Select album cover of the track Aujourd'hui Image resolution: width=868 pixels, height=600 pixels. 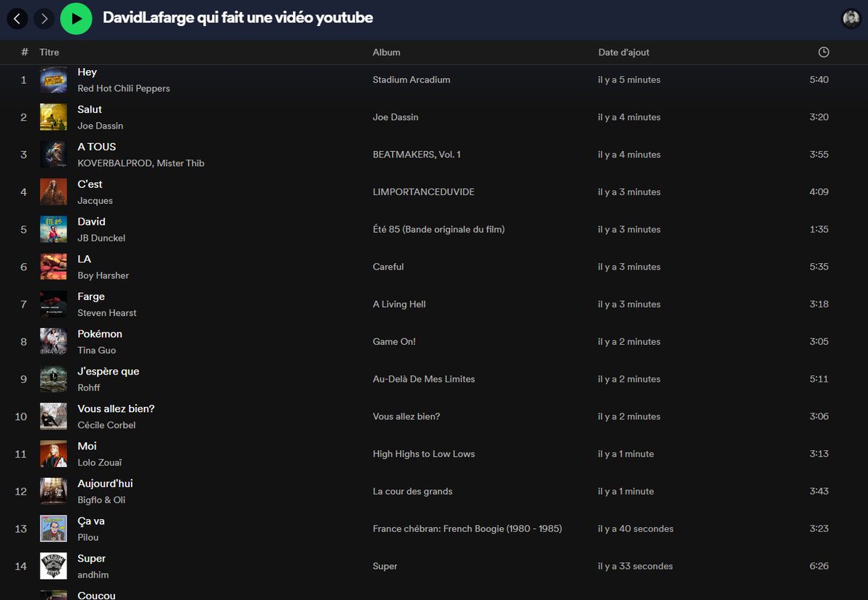pos(54,492)
